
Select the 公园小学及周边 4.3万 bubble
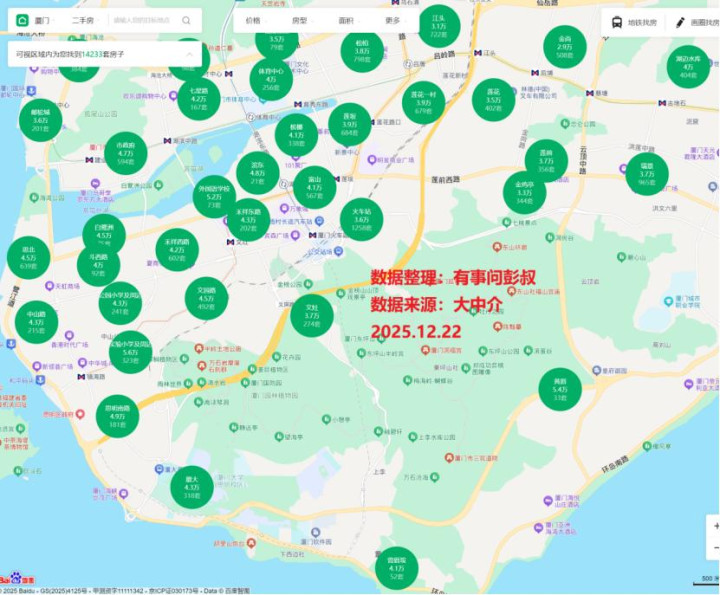(x=120, y=303)
